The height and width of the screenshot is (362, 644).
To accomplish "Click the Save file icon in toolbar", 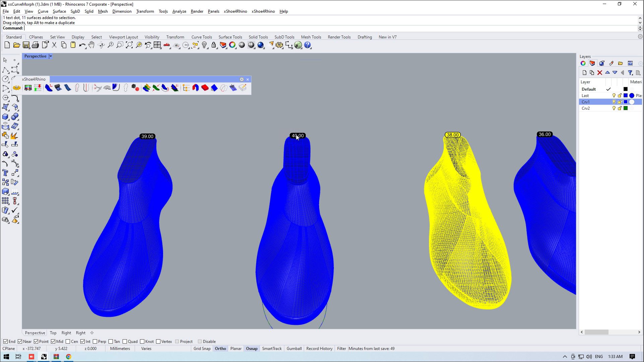I will tap(26, 45).
